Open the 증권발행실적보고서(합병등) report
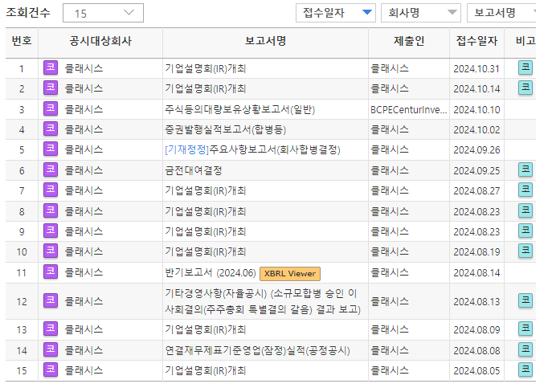Image resolution: width=548 pixels, height=392 pixels. click(x=226, y=130)
